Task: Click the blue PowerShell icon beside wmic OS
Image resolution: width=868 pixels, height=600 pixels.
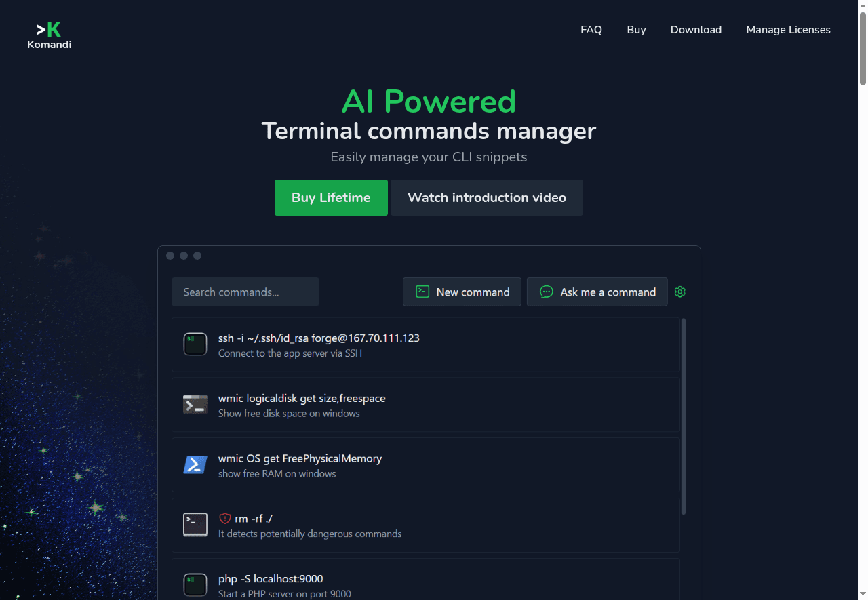Action: (x=195, y=465)
